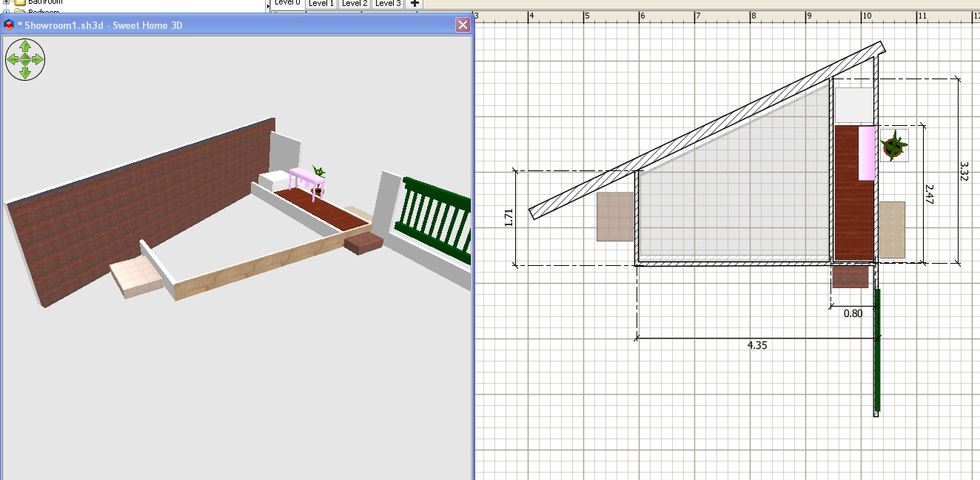The width and height of the screenshot is (980, 480).
Task: Open the Level 2 tab
Action: tap(355, 4)
